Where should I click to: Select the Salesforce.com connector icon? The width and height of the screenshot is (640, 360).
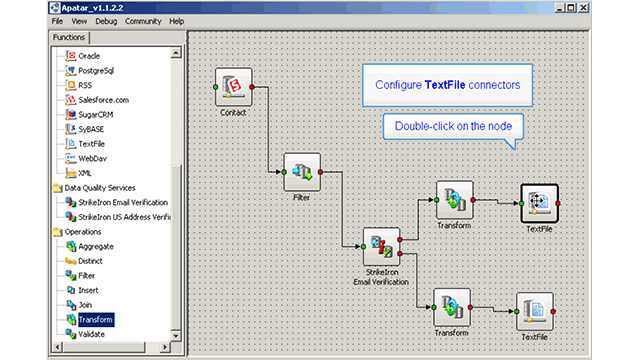tap(71, 100)
